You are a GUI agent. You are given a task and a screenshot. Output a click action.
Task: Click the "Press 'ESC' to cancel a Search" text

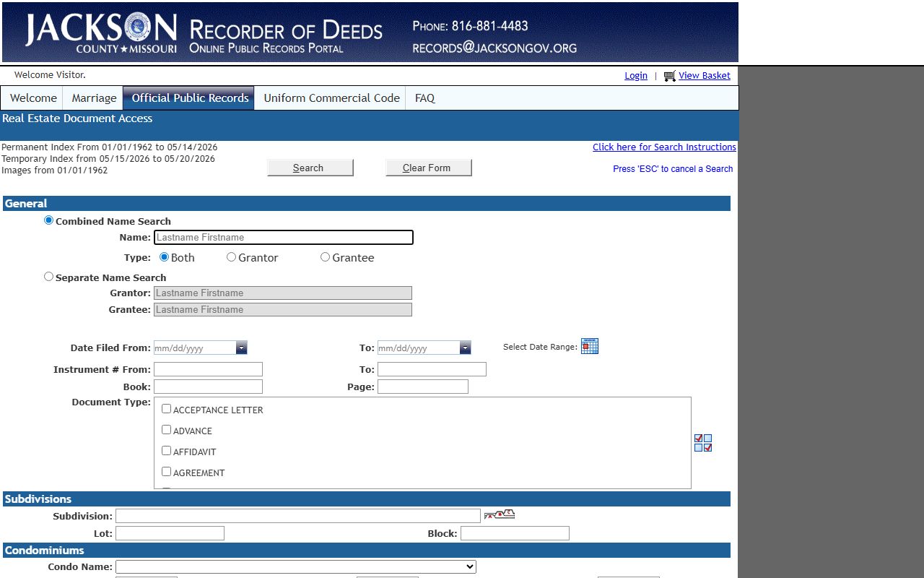pos(673,169)
